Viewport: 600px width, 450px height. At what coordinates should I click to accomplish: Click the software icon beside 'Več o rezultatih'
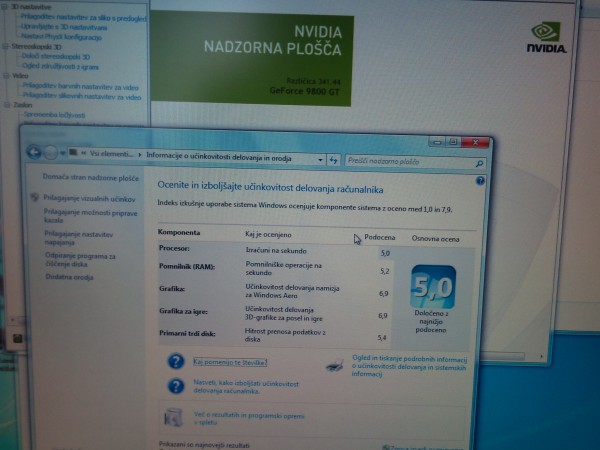tap(174, 417)
